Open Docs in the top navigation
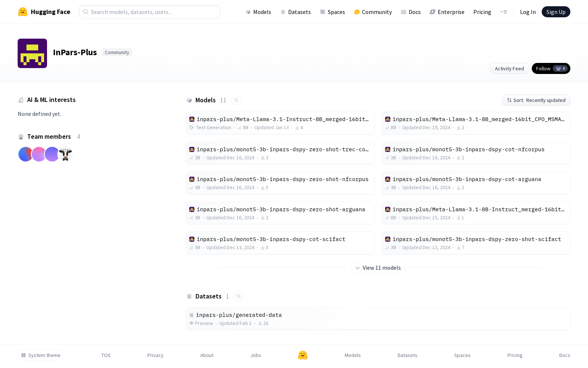The image size is (588, 368). (x=411, y=12)
